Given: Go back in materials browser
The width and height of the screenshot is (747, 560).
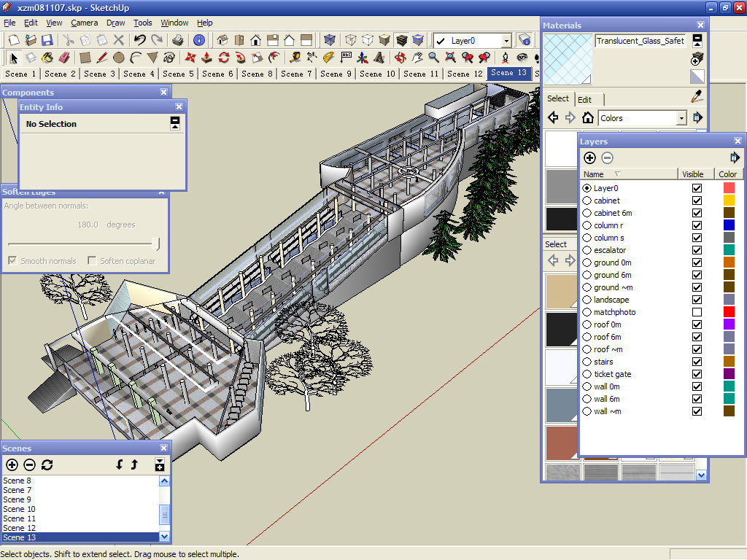Looking at the screenshot, I should pyautogui.click(x=553, y=117).
